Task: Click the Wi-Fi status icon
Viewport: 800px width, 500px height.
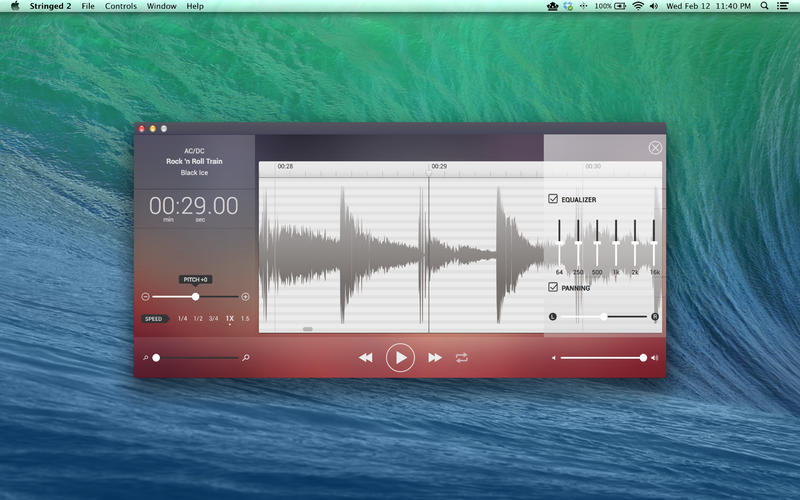Action: pyautogui.click(x=638, y=6)
